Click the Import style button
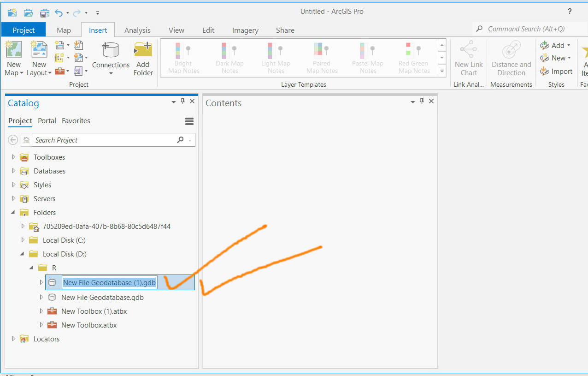The height and width of the screenshot is (376, 588). pos(556,72)
